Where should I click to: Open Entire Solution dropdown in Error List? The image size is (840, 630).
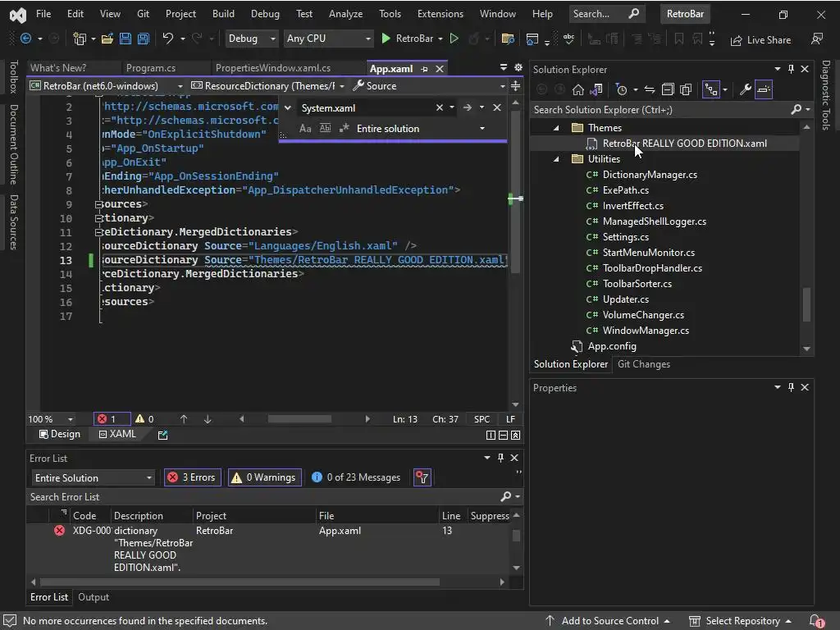pyautogui.click(x=93, y=478)
